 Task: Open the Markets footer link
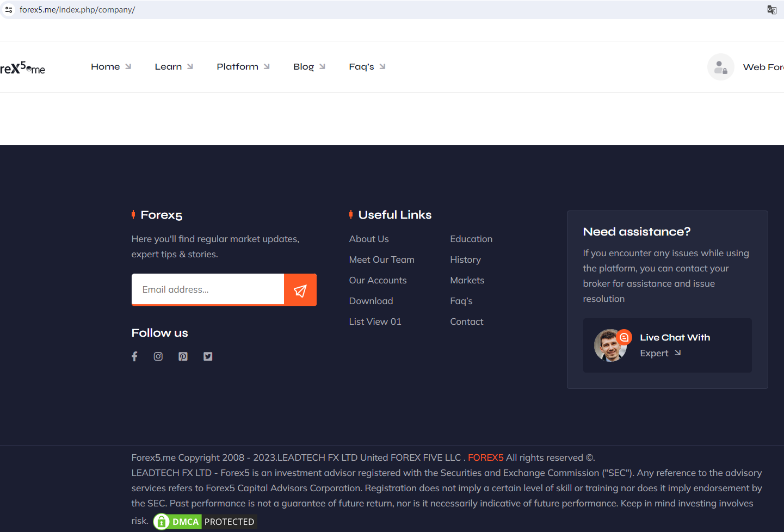[x=467, y=280]
